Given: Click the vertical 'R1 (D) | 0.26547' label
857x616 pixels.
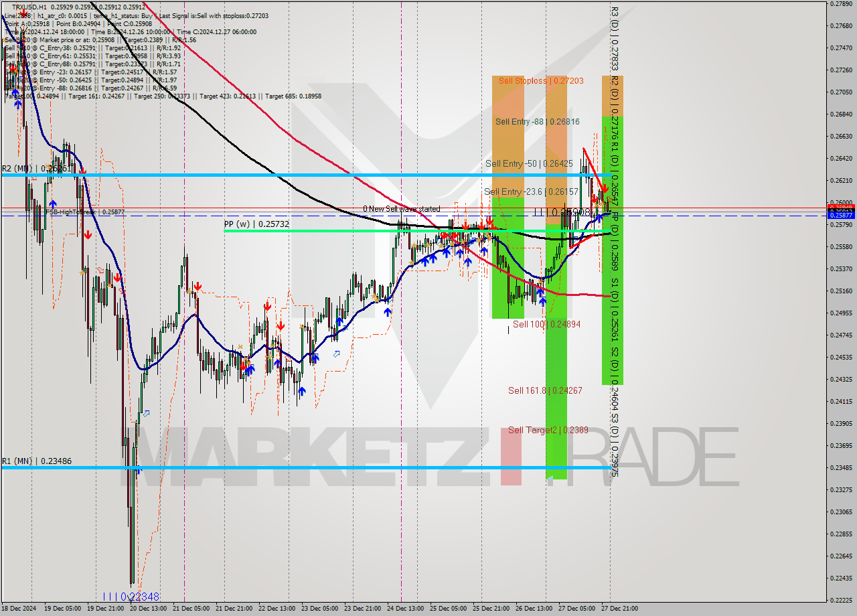Looking at the screenshot, I should coord(615,175).
